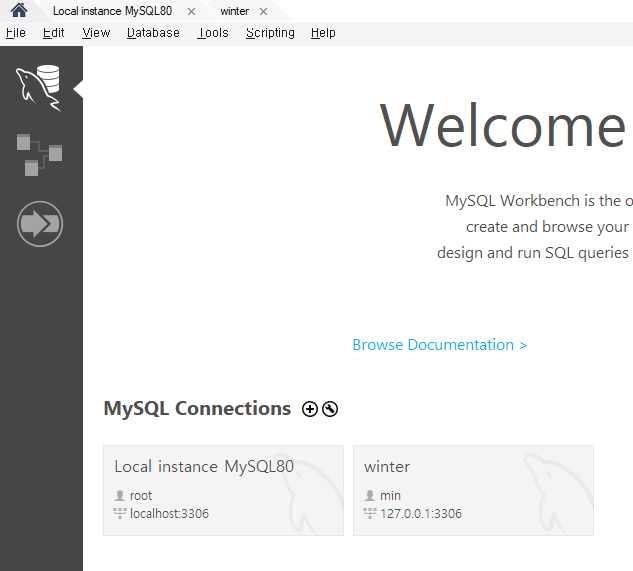
Task: Open the View menu
Action: (x=96, y=33)
